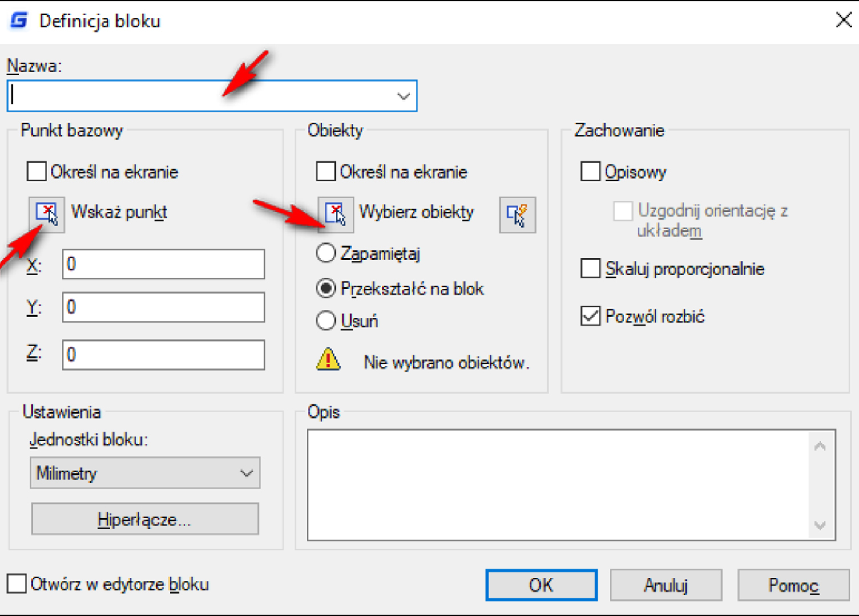Click the Opis scrollbar down arrow
859x616 pixels.
820,525
